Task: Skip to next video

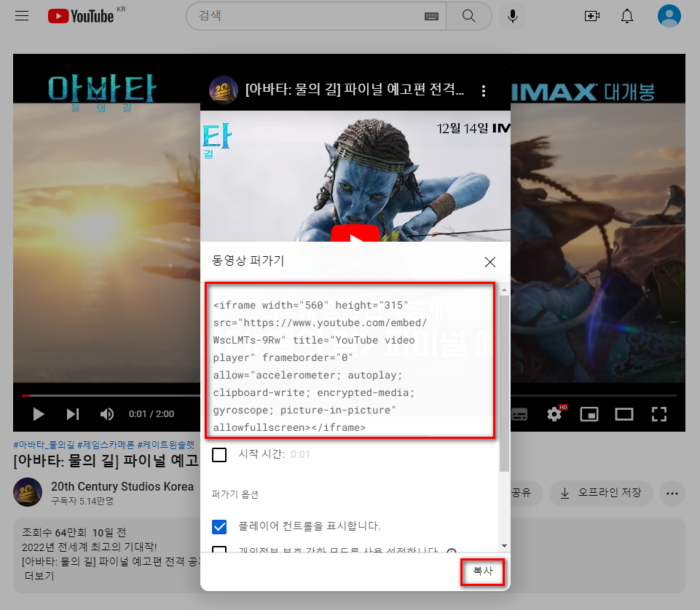Action: [x=73, y=414]
